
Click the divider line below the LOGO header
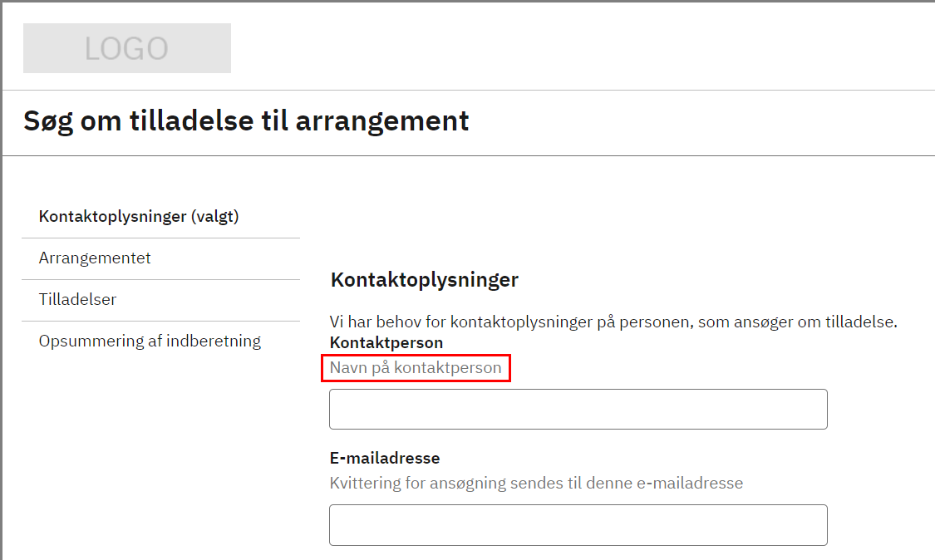[x=467, y=90]
